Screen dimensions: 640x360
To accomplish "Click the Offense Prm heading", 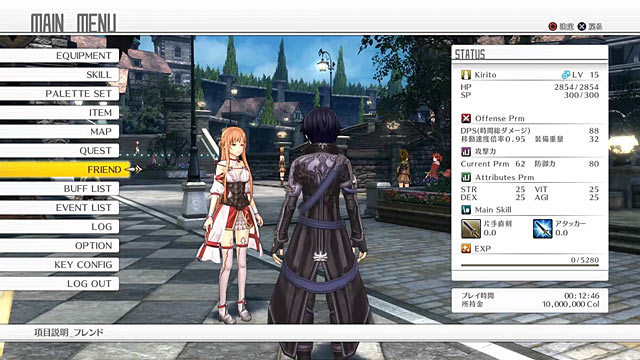I will pyautogui.click(x=500, y=118).
